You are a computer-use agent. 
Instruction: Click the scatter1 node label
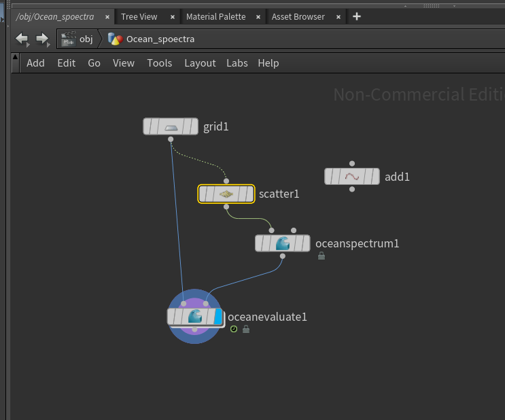point(279,194)
